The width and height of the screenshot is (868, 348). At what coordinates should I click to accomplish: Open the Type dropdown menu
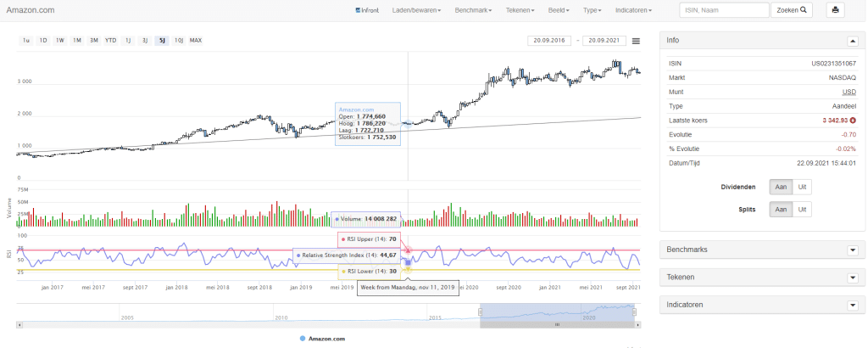coord(593,10)
